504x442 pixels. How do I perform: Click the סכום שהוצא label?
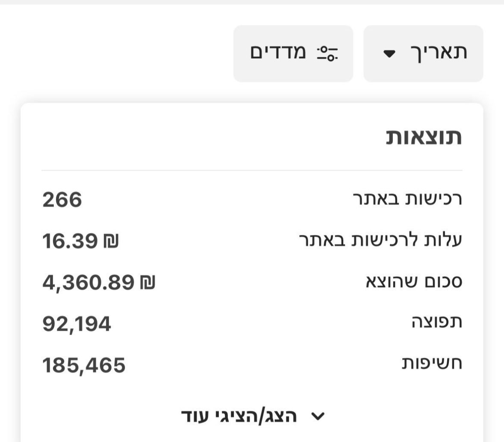click(413, 282)
